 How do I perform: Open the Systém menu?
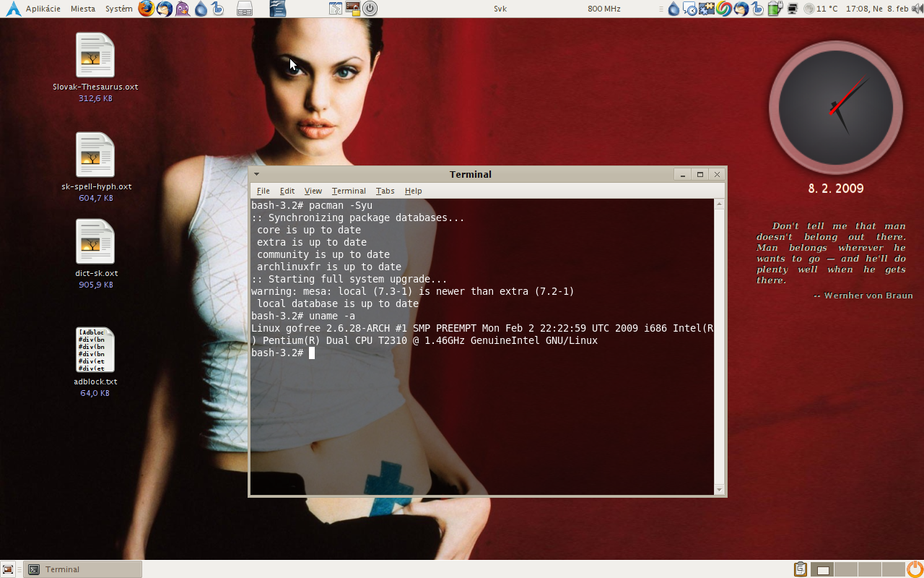click(x=119, y=9)
